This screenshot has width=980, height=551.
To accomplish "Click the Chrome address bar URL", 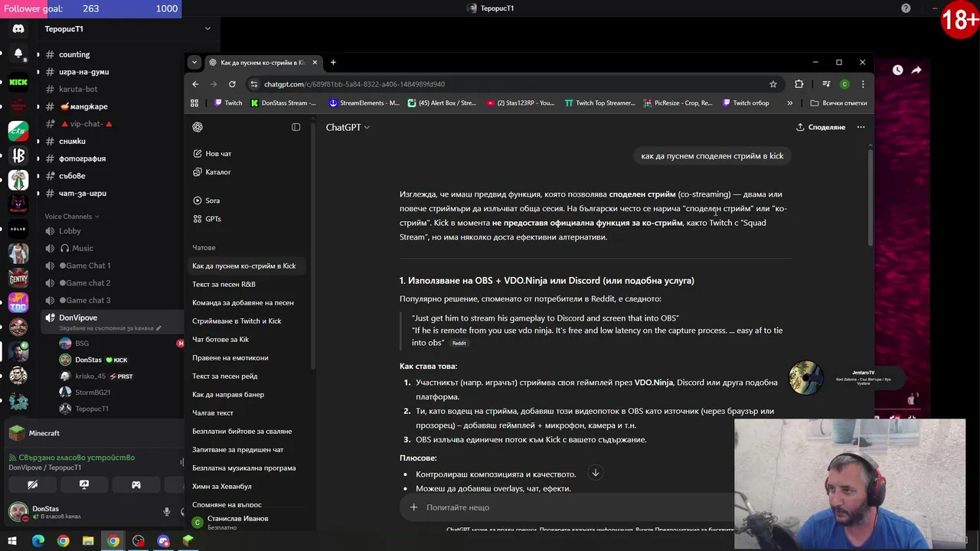I will coord(354,84).
